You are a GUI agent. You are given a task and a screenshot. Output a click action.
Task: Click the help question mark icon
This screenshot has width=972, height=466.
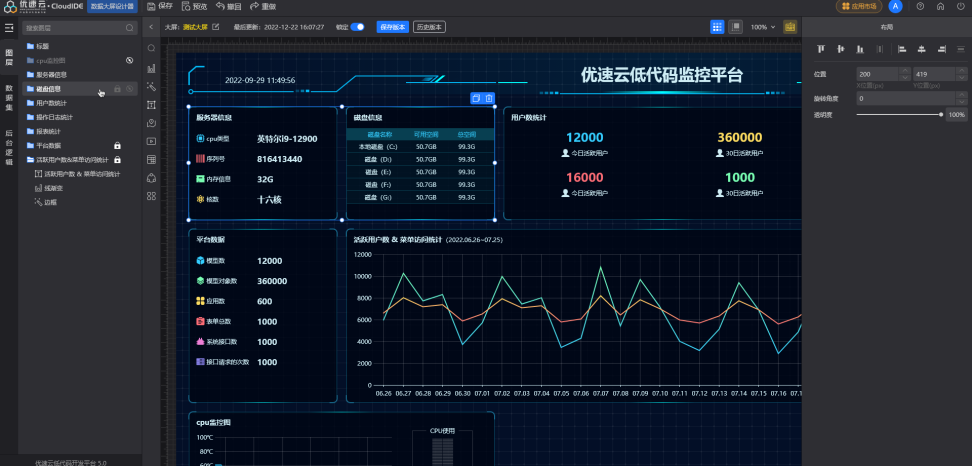tap(921, 6)
